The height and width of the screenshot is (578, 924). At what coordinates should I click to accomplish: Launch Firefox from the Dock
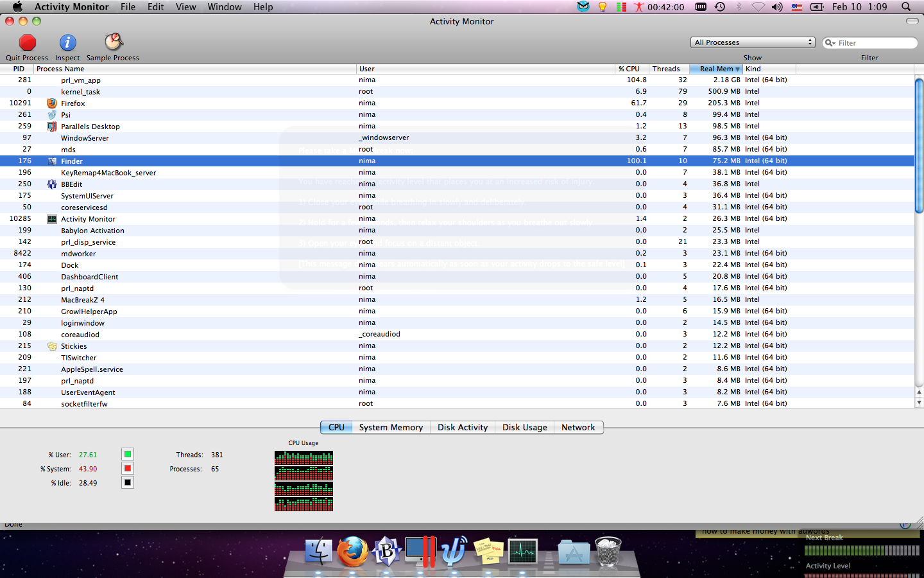pos(352,551)
